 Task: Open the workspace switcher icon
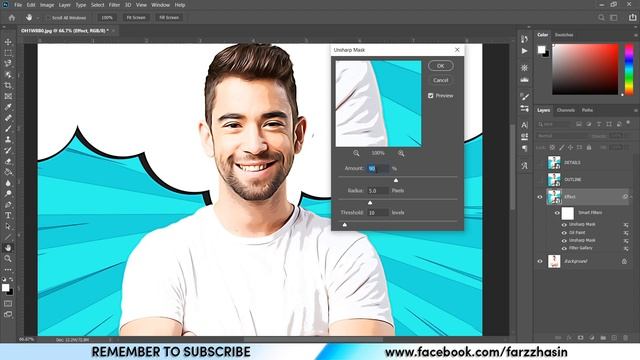tap(613, 18)
